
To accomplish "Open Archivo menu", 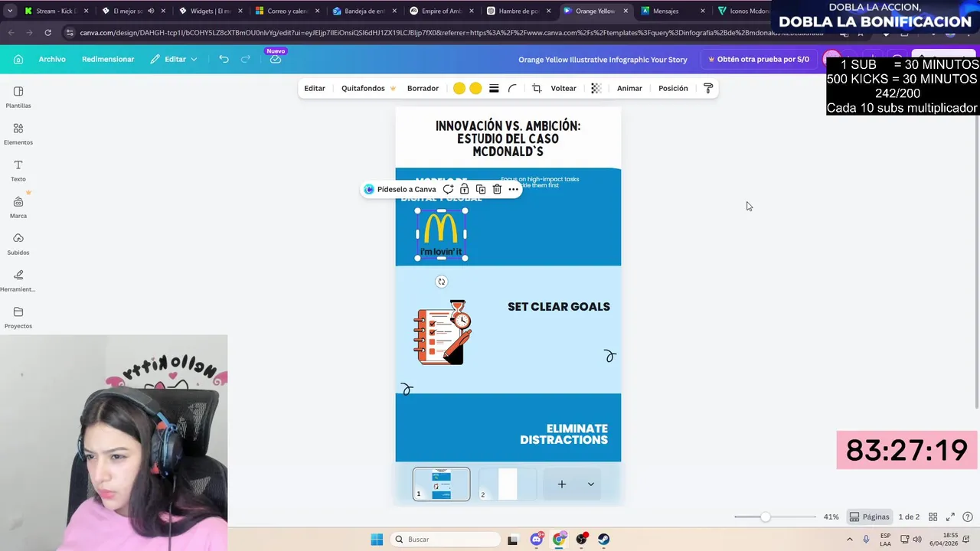I will [52, 59].
